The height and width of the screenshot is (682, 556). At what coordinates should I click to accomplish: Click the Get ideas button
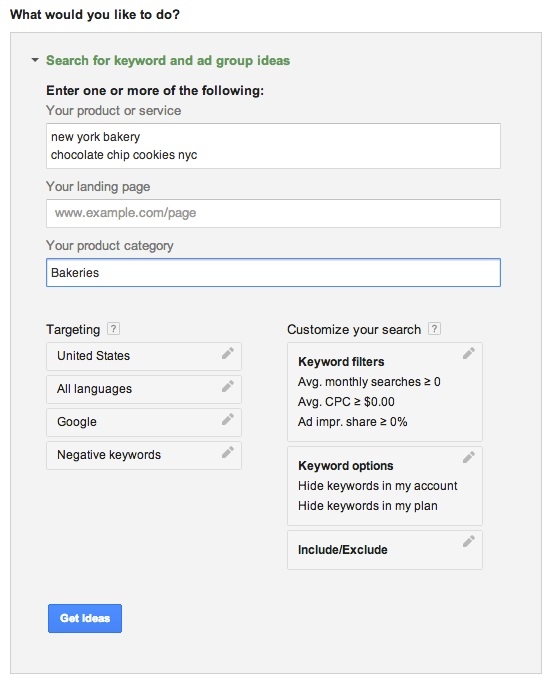click(x=85, y=618)
